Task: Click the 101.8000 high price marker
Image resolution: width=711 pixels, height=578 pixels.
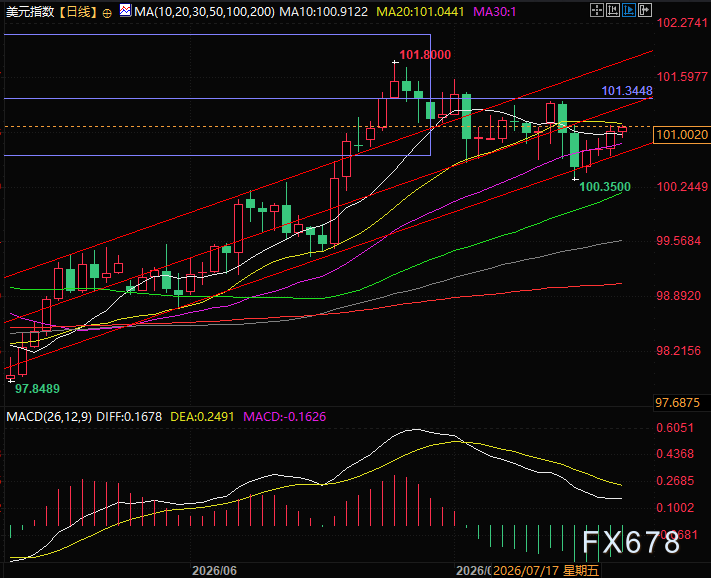Action: pyautogui.click(x=425, y=55)
